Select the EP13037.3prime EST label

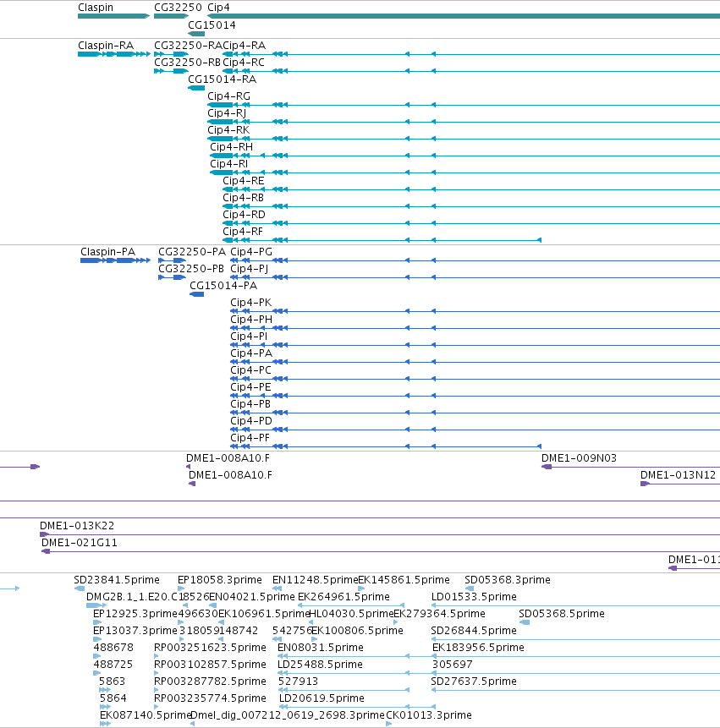(x=135, y=631)
